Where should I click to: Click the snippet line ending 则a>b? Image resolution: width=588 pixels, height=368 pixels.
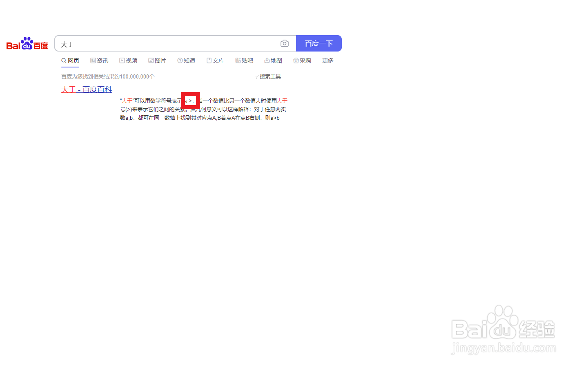pyautogui.click(x=200, y=118)
